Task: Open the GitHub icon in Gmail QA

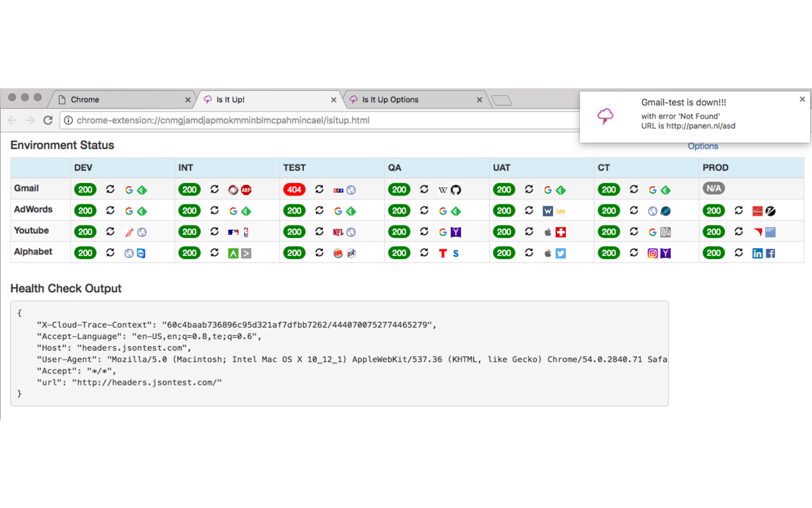Action: tap(455, 190)
